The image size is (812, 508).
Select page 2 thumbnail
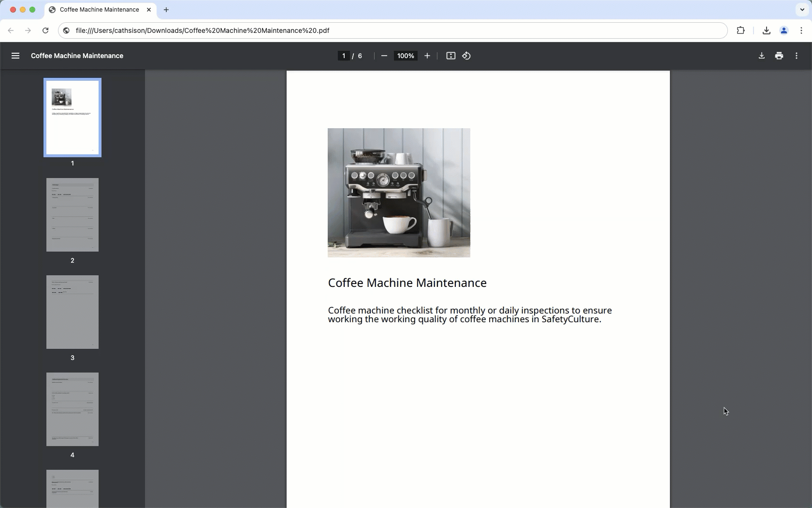[x=72, y=215]
